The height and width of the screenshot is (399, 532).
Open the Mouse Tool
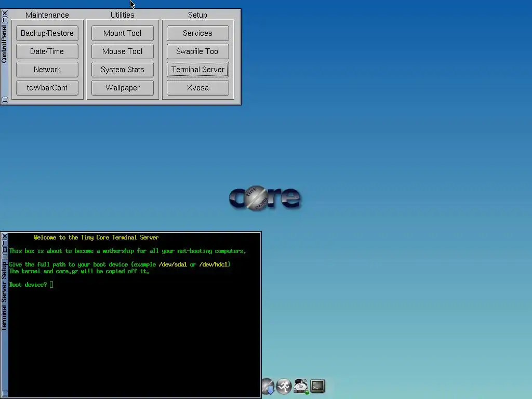123,51
